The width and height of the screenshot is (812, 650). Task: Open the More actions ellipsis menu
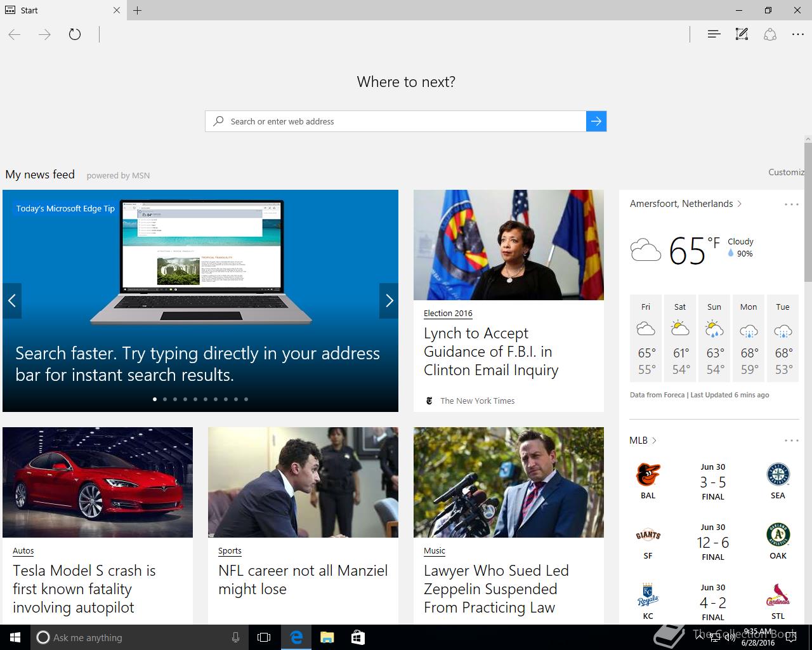pyautogui.click(x=798, y=34)
